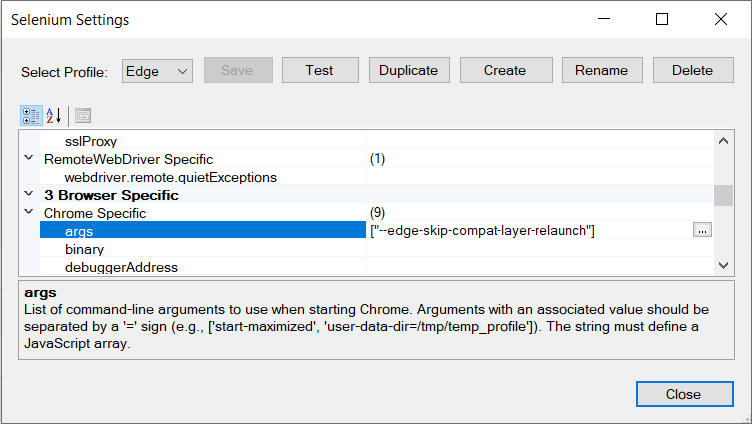This screenshot has width=752, height=424.
Task: Click the Duplicate profile button
Action: (409, 70)
